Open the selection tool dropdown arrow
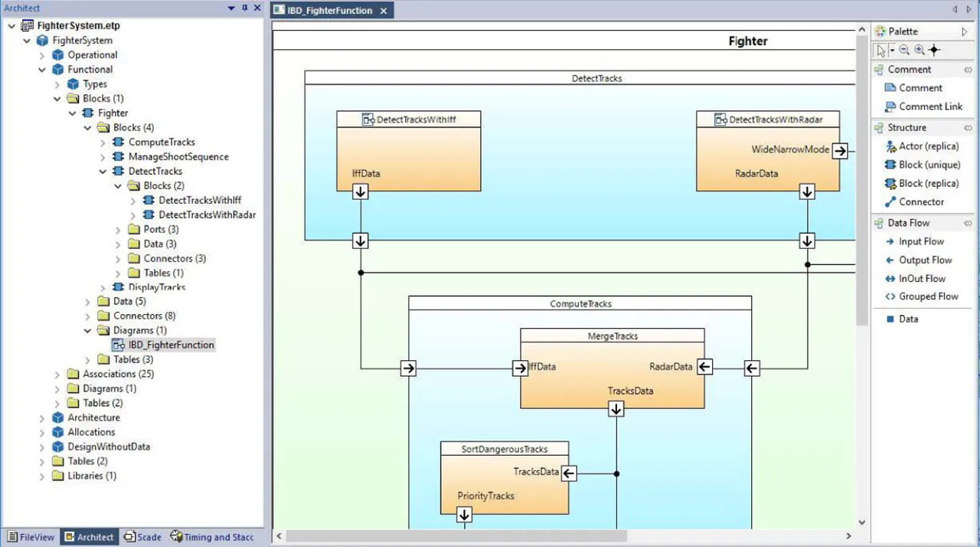The width and height of the screenshot is (980, 547). 892,51
